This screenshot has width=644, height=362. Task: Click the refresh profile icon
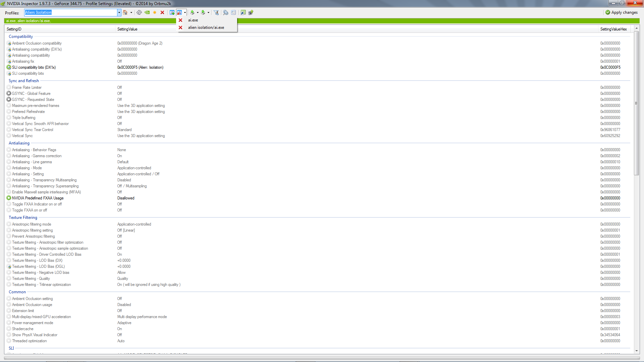pyautogui.click(x=139, y=12)
